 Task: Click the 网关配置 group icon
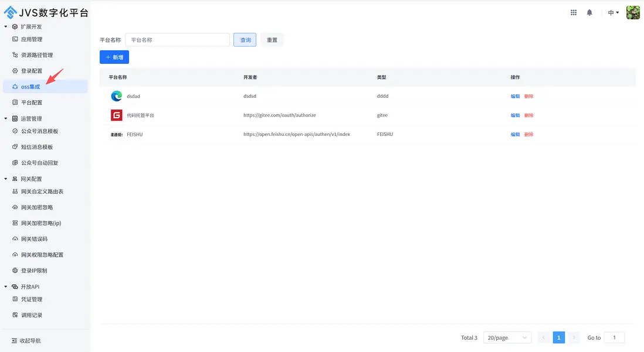click(x=15, y=179)
